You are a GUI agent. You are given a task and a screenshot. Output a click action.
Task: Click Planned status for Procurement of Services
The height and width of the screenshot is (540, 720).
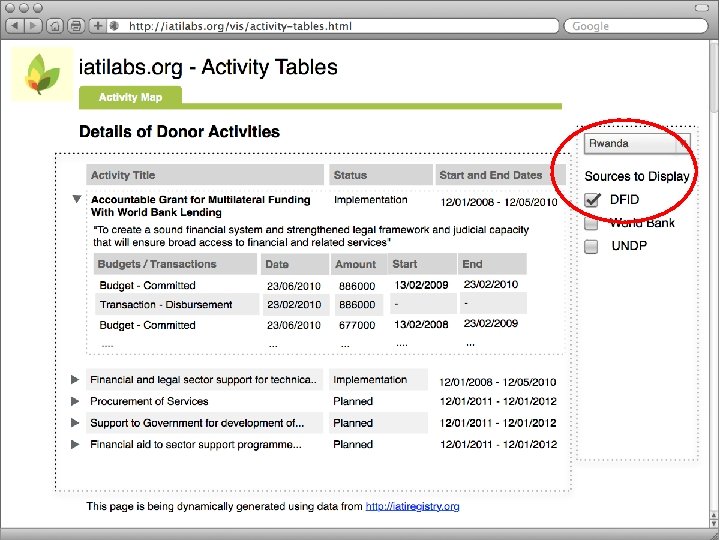(353, 401)
